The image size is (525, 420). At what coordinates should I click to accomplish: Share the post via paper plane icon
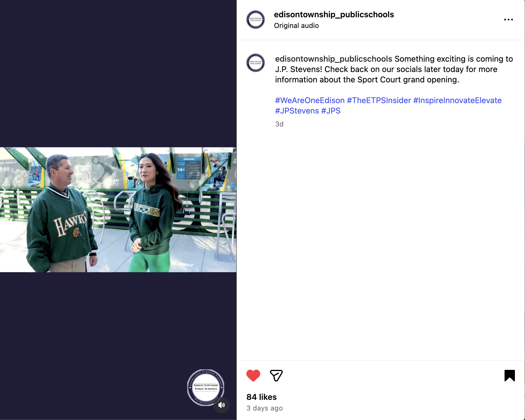click(x=276, y=376)
